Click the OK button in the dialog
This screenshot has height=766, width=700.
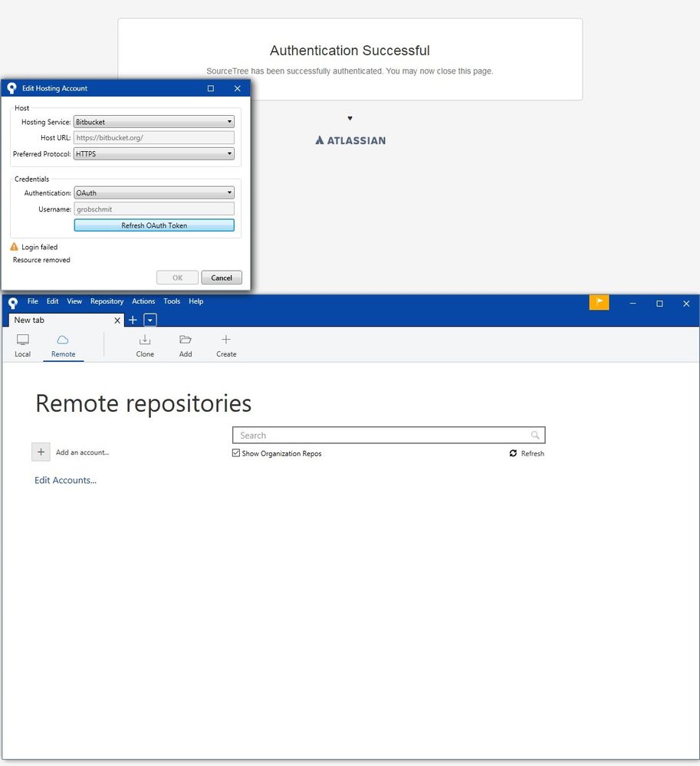(x=177, y=278)
